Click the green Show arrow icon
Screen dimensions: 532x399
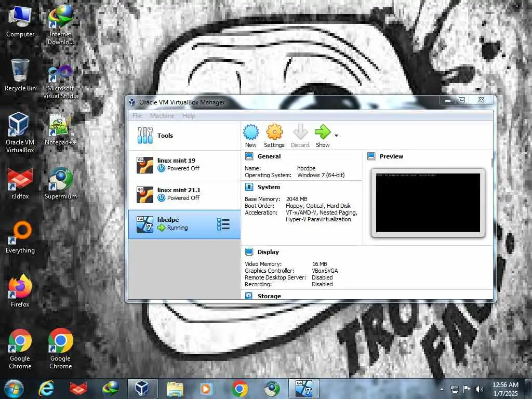pos(322,131)
